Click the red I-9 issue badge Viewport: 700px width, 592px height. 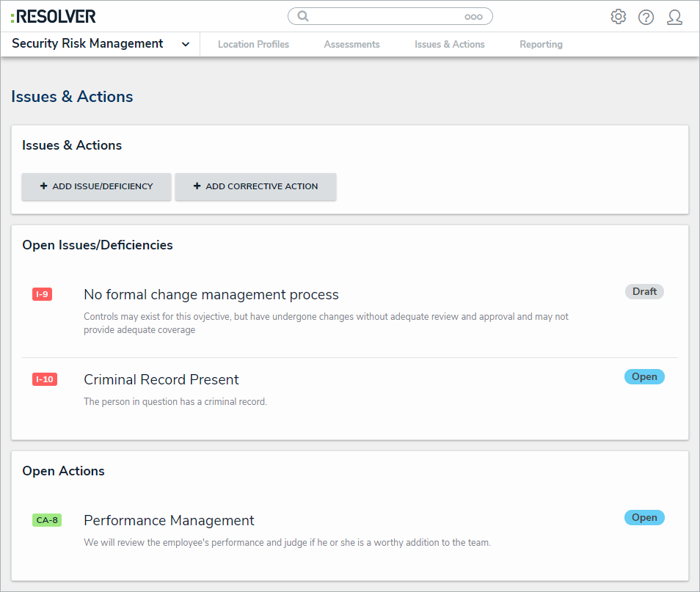tap(43, 294)
